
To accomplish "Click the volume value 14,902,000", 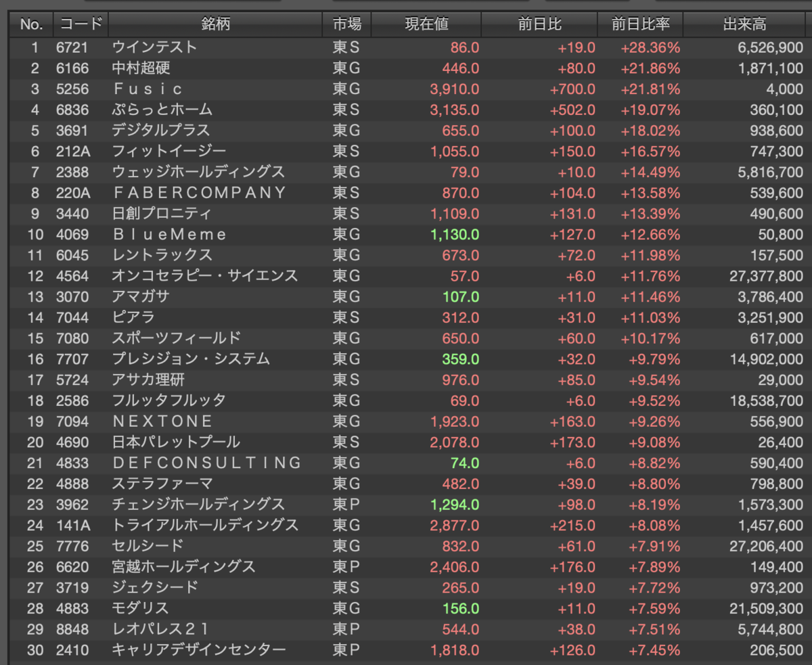I will 766,359.
